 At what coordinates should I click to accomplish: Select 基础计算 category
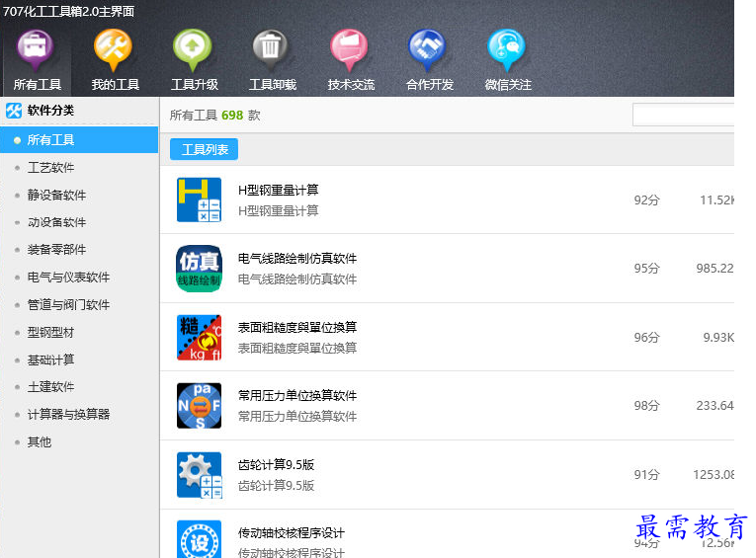[x=50, y=359]
